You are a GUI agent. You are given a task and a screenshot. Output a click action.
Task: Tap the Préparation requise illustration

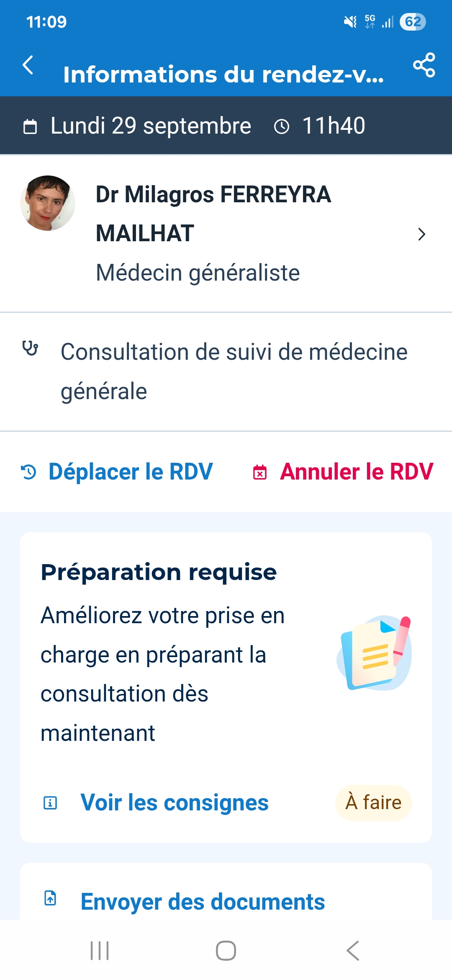pyautogui.click(x=374, y=653)
